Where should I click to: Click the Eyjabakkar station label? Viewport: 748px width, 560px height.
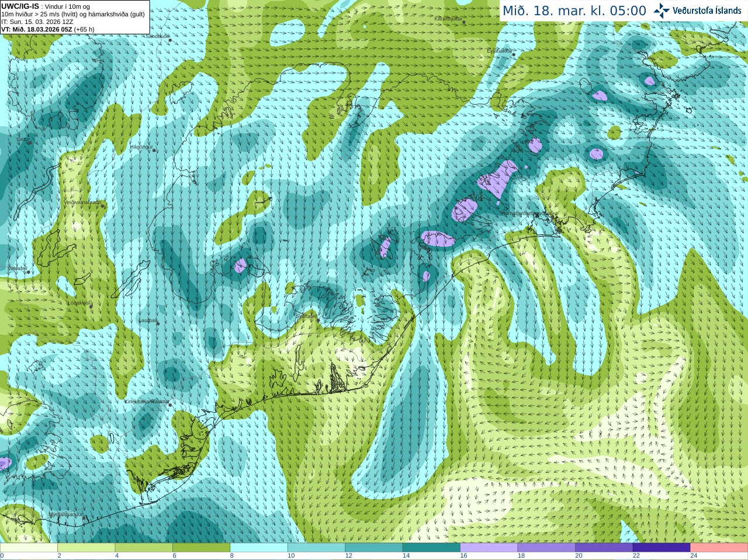[500, 51]
